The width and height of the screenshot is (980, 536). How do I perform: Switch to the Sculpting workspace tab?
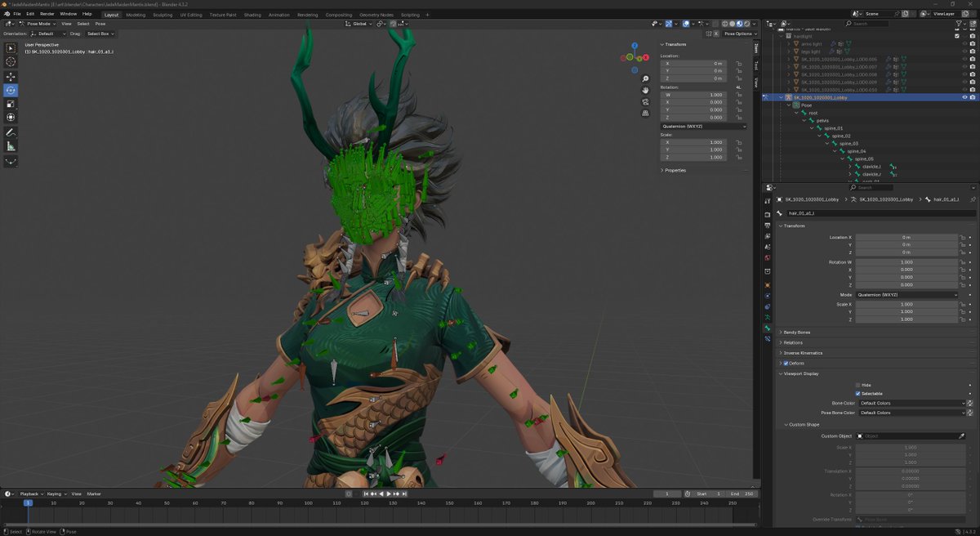coord(163,15)
